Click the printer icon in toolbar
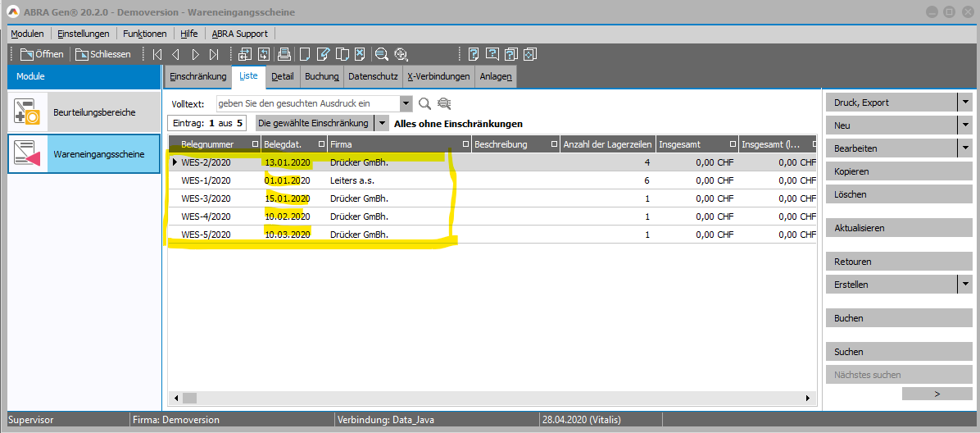The width and height of the screenshot is (980, 433). (x=284, y=55)
